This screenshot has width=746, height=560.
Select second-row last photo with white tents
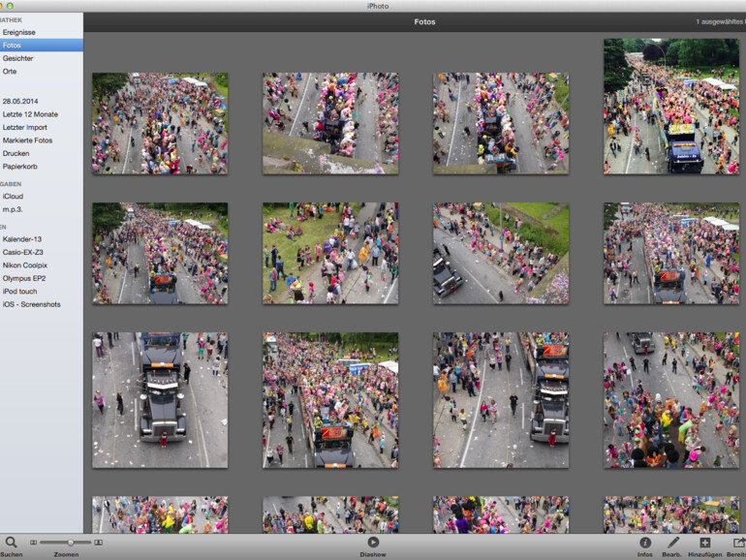click(671, 254)
